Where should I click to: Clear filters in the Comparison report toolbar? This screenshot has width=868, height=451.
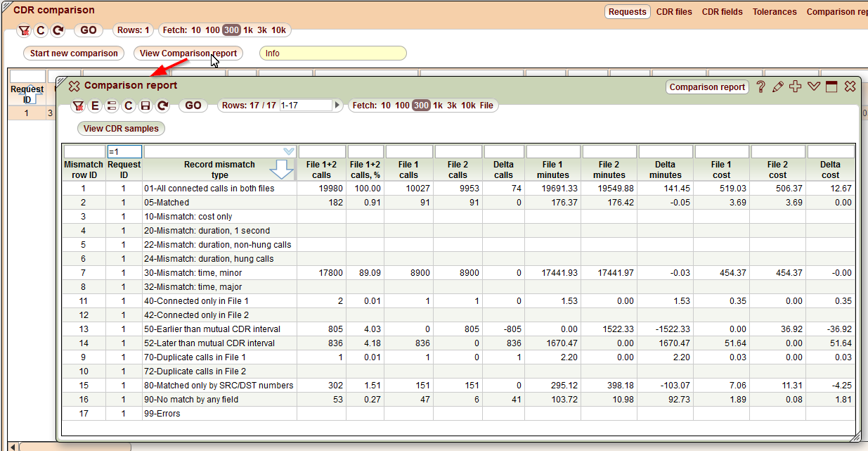[79, 106]
